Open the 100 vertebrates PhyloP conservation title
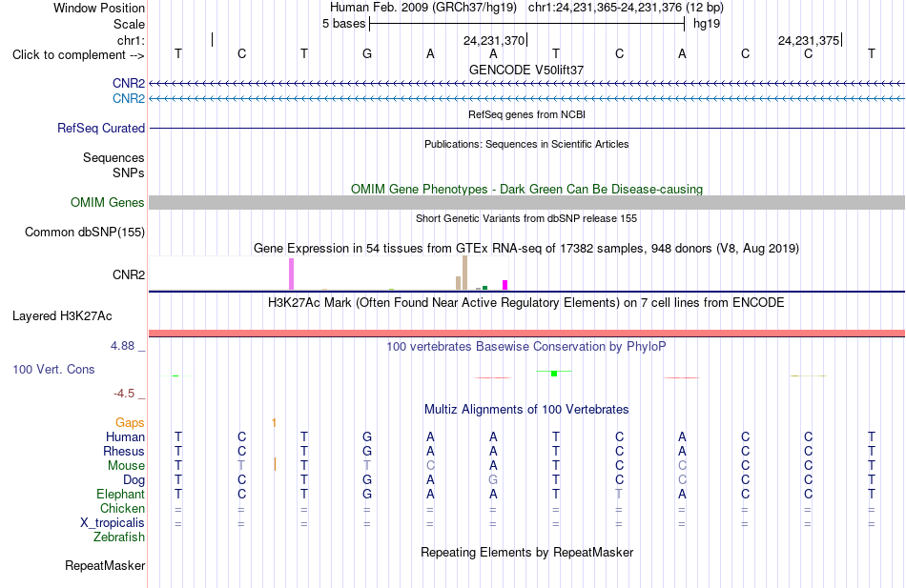Viewport: 906px width, 588px height. (x=526, y=347)
